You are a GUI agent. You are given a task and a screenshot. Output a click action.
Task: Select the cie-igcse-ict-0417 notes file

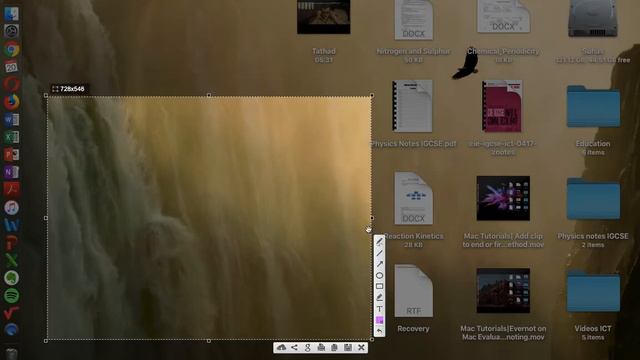coord(502,106)
